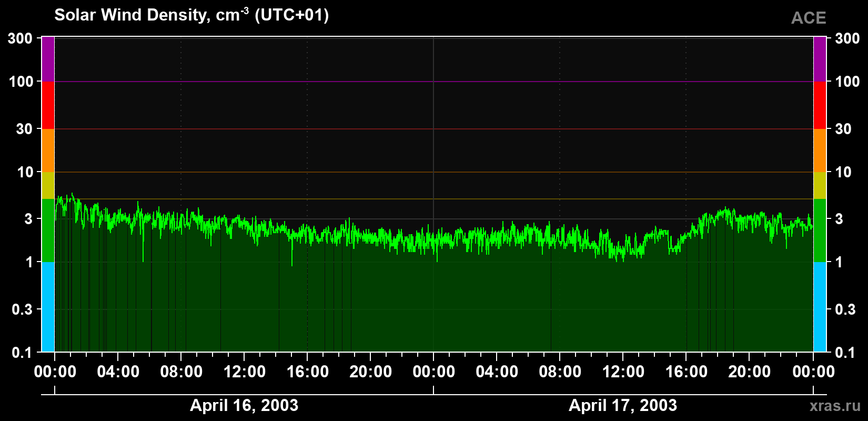The image size is (868, 421).
Task: Click the '00:00' label ending April 17
Action: point(813,372)
